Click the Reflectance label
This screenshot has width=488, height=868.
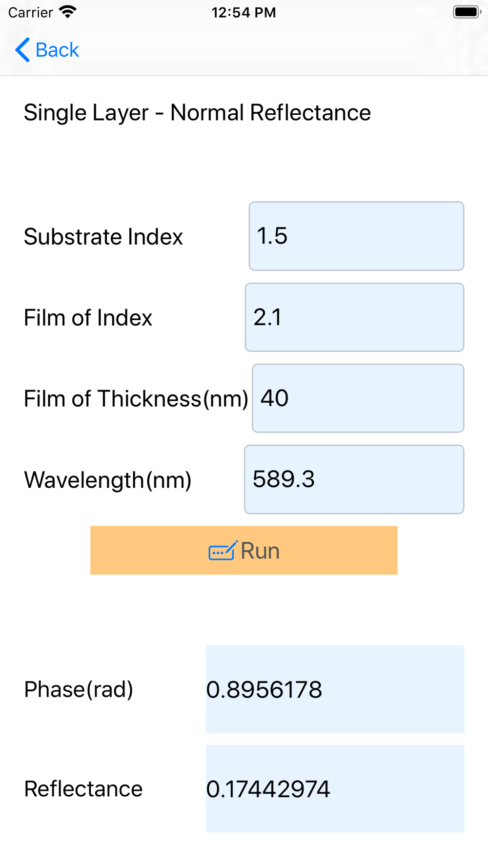point(83,789)
